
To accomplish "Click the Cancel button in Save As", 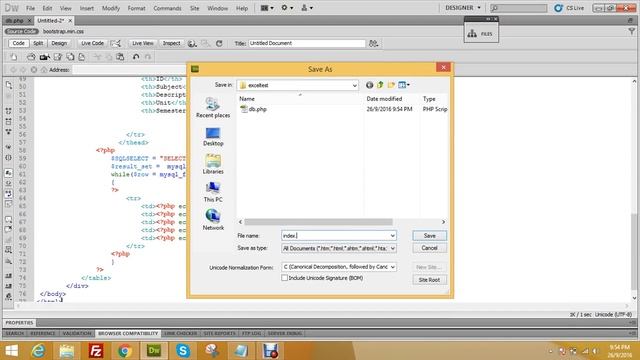I will point(429,248).
